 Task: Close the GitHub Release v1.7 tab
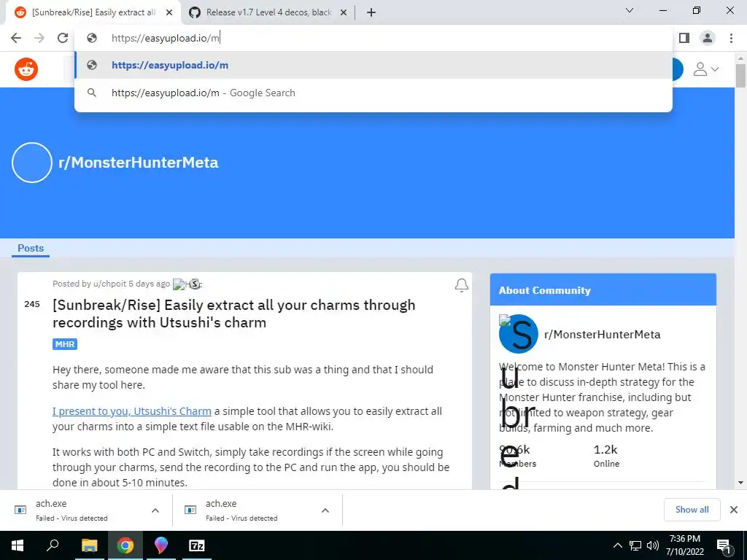coord(344,13)
